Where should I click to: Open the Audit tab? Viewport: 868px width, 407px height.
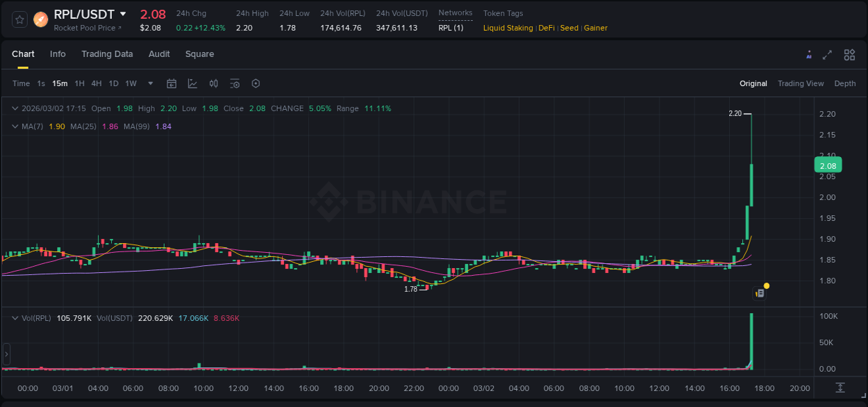click(x=159, y=54)
